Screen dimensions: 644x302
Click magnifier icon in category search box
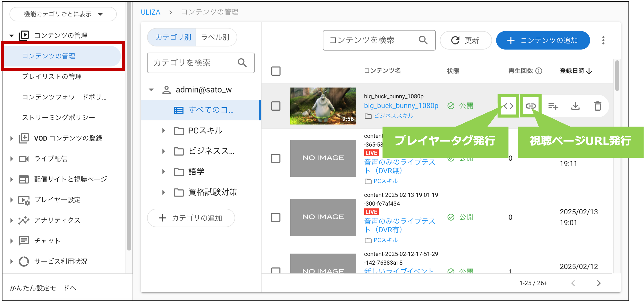tap(242, 63)
